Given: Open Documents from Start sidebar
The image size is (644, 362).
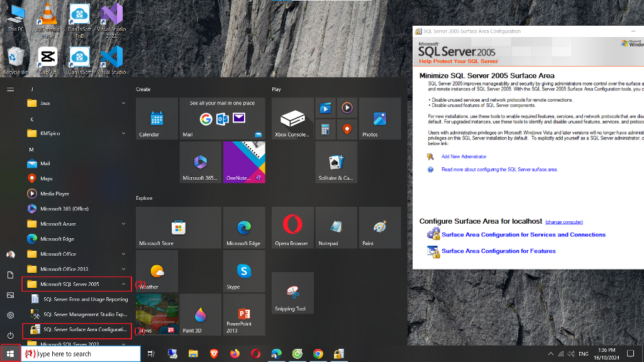Looking at the screenshot, I should tap(10, 275).
